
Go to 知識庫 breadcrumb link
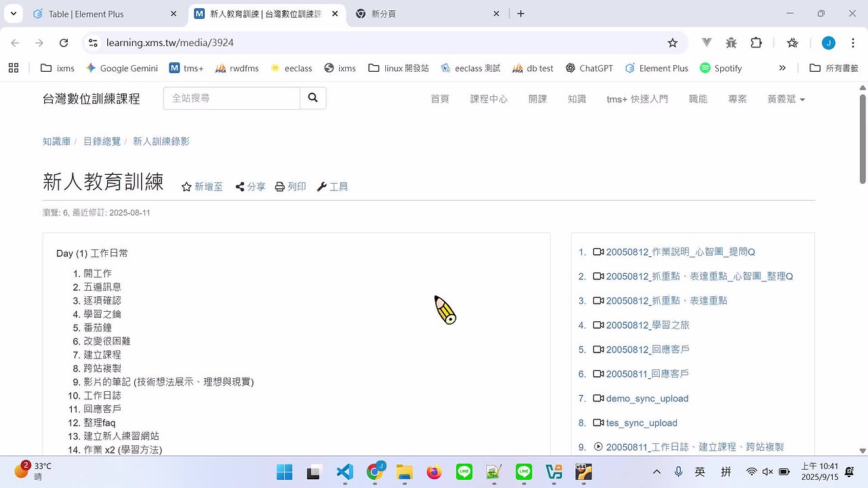(56, 142)
